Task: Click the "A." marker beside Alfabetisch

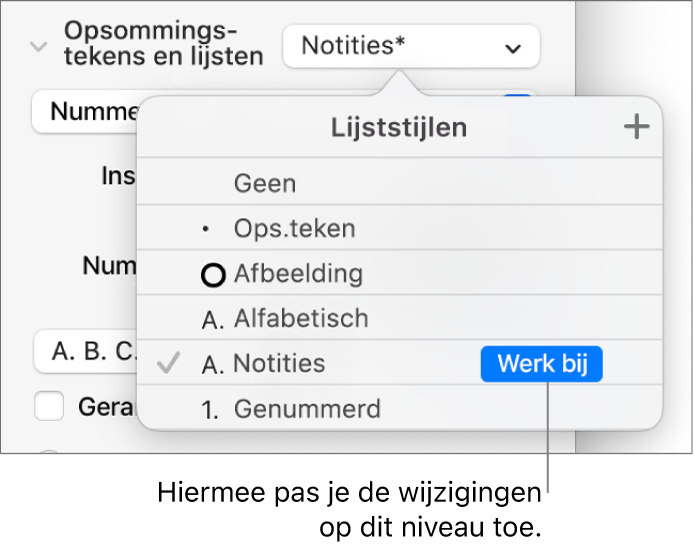Action: pyautogui.click(x=213, y=319)
